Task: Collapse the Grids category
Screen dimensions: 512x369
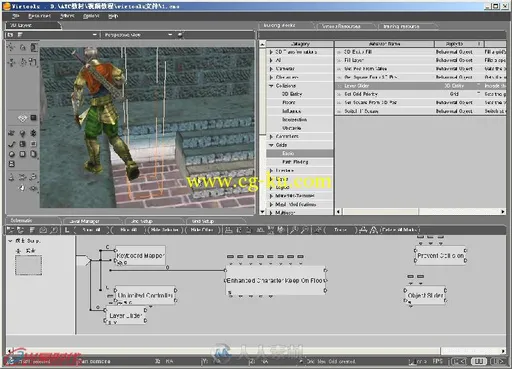Action: tap(271, 145)
